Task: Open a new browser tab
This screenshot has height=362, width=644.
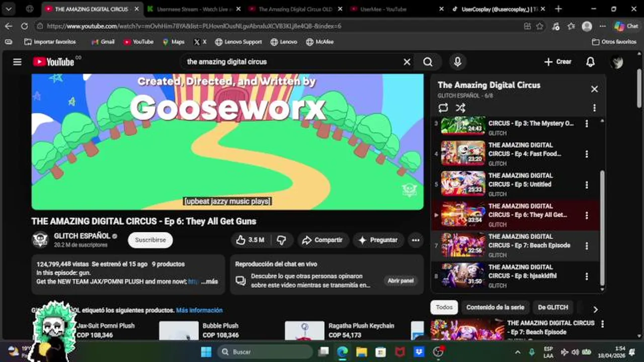Action: (x=558, y=9)
